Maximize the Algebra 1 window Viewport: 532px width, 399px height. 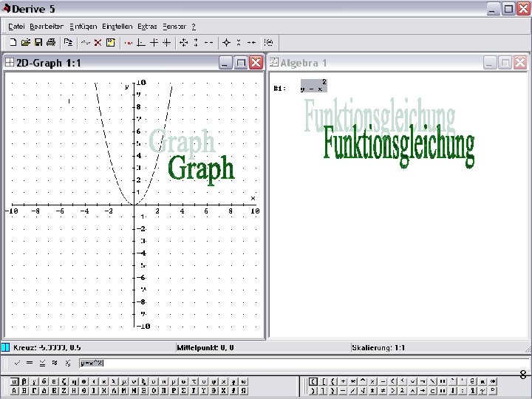pos(505,63)
